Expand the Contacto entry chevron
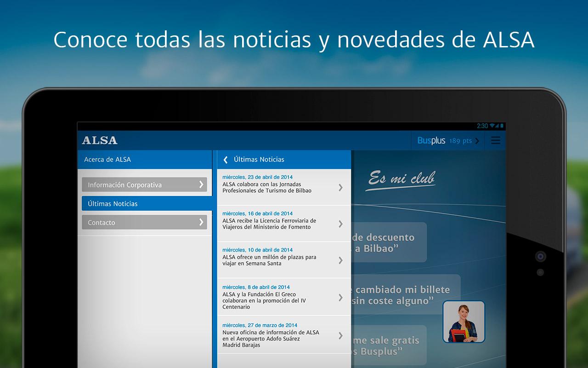Image resolution: width=588 pixels, height=368 pixels. pos(201,222)
